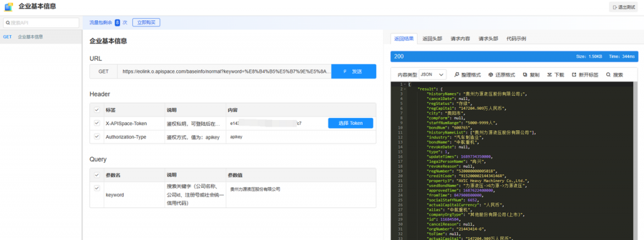Image resolution: width=644 pixels, height=240 pixels.
Task: Copy response using 复制 icon
Action: [525, 75]
